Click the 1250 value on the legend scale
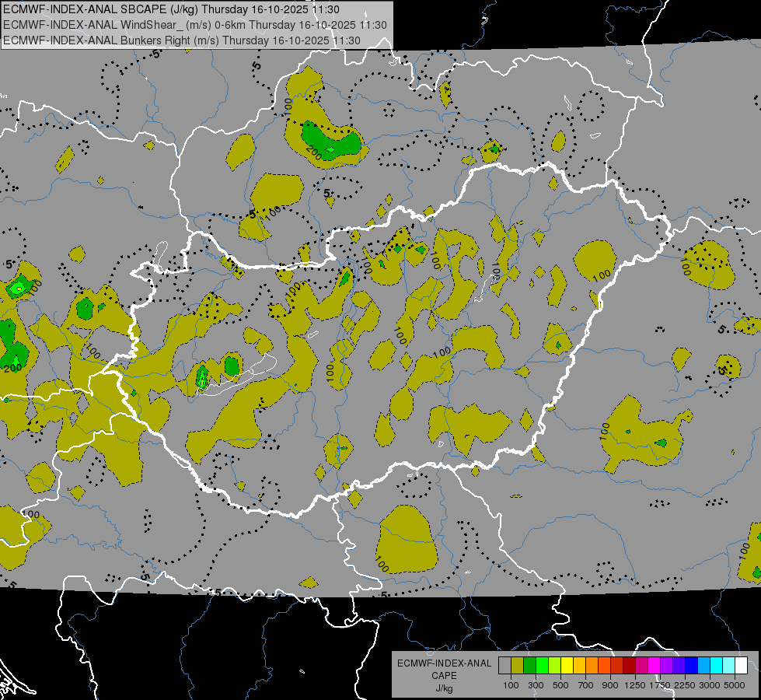 click(635, 685)
